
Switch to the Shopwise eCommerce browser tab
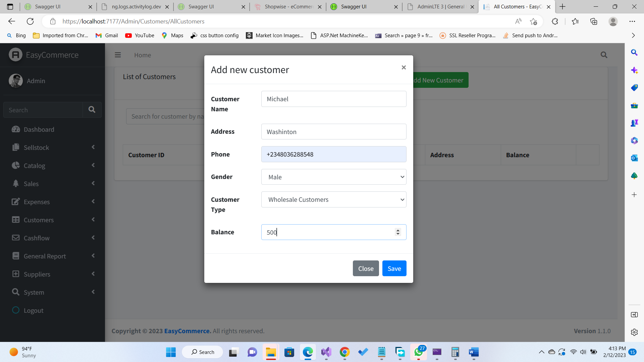[288, 7]
